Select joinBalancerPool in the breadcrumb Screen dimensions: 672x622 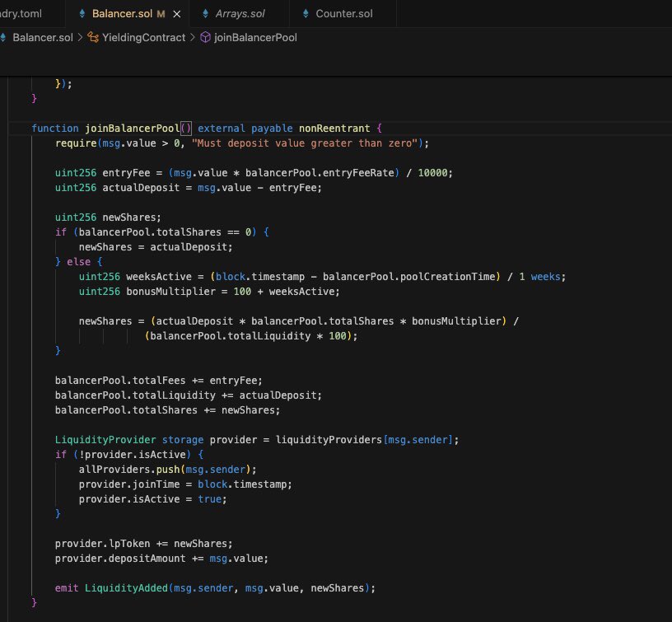click(x=255, y=38)
